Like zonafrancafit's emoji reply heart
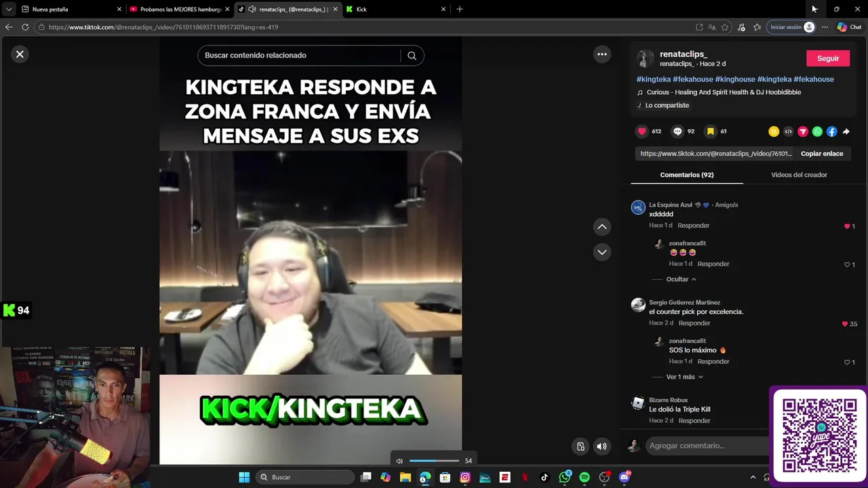The height and width of the screenshot is (488, 868). (x=847, y=265)
